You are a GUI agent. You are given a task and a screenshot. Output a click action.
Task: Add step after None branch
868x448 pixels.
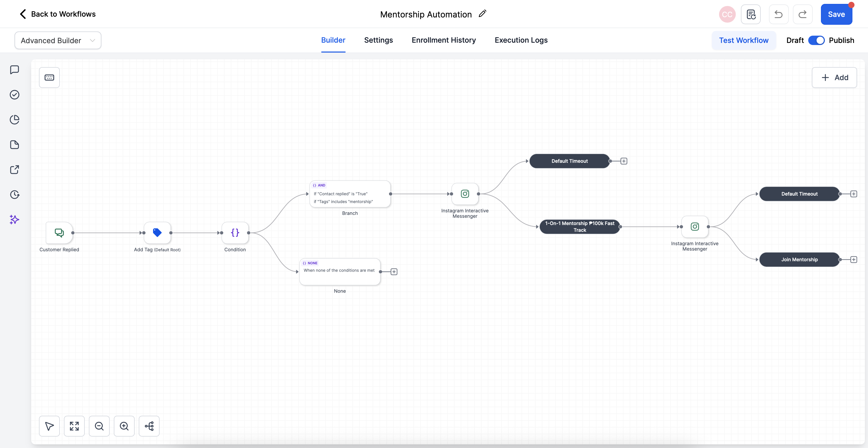tap(394, 272)
